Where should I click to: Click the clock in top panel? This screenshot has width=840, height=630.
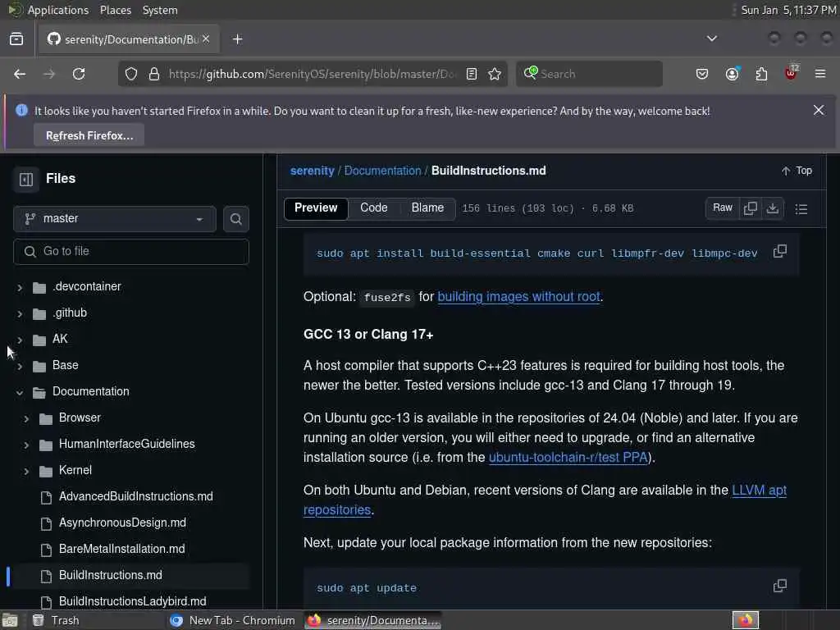click(788, 10)
